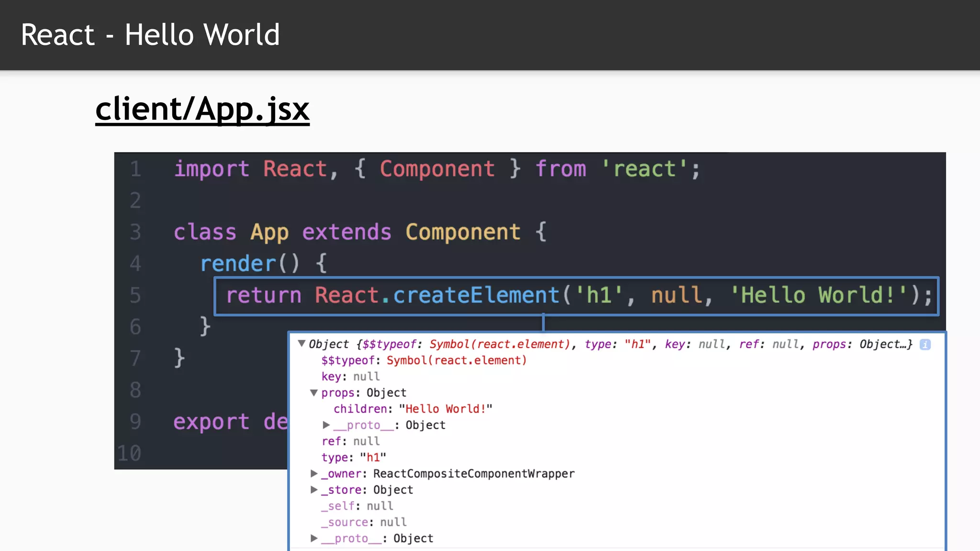Click 'react' string on line 1
The image size is (980, 551).
coord(645,169)
